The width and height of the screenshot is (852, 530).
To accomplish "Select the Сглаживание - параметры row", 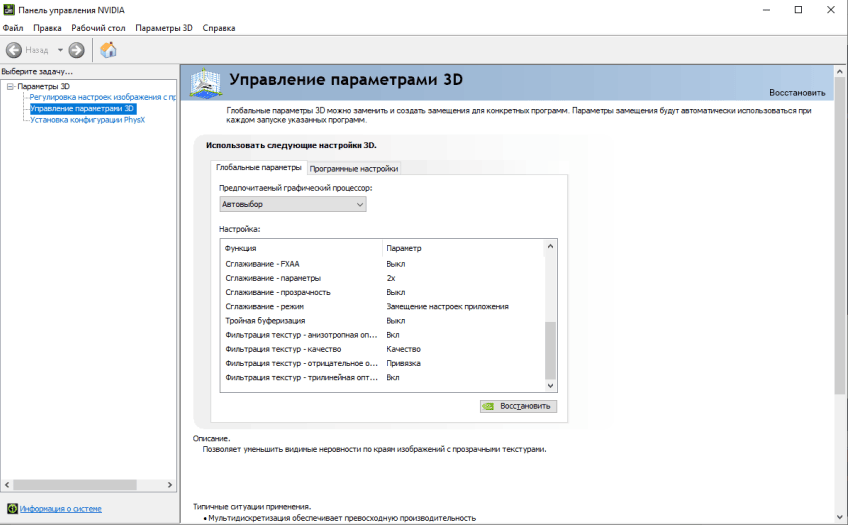I will [x=384, y=279].
